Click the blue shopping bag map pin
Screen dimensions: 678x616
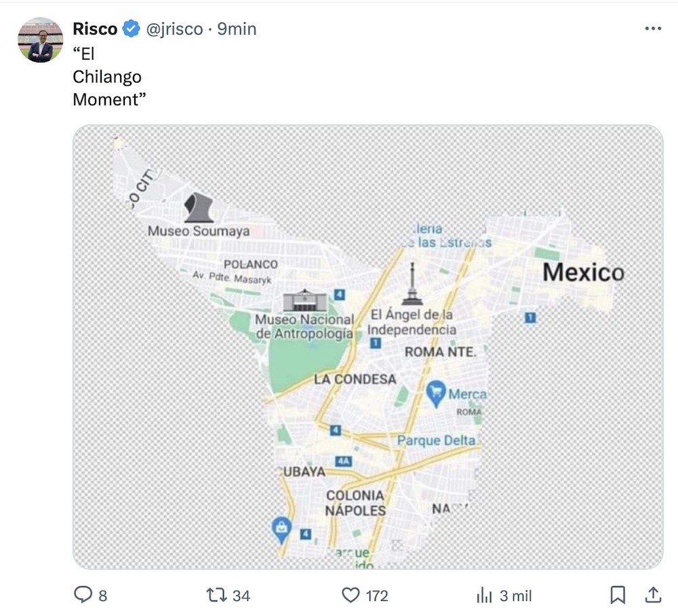tap(281, 529)
